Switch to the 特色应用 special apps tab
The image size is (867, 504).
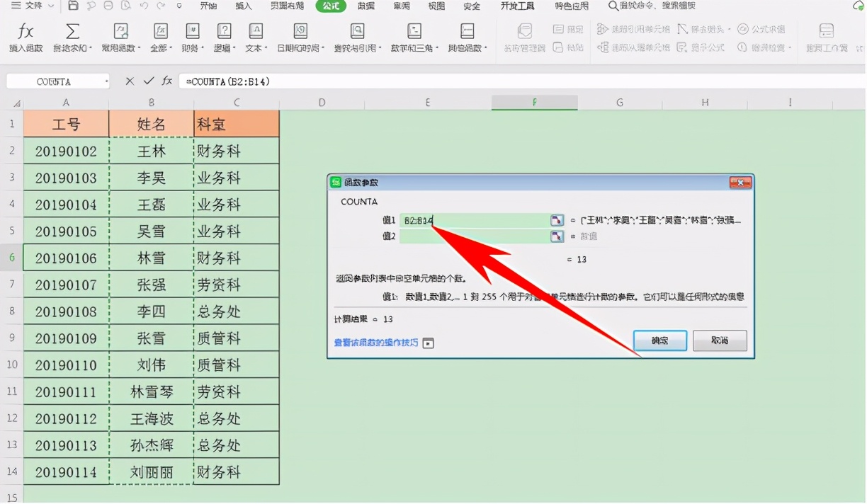point(571,6)
